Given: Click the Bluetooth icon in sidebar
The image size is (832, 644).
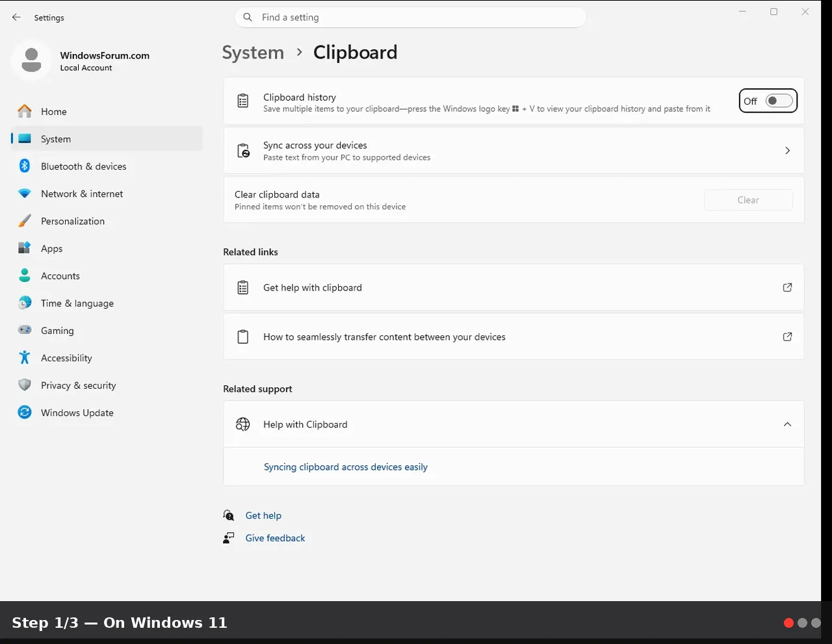Looking at the screenshot, I should click(25, 166).
